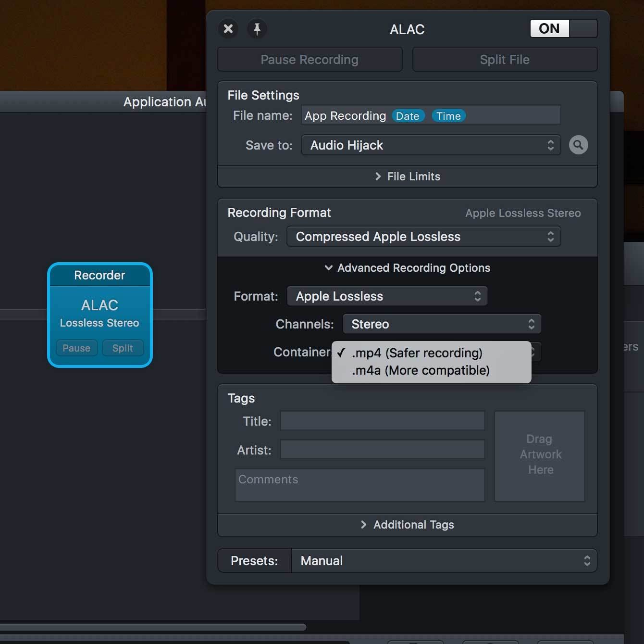
Task: Click the Time token in the file name
Action: pyautogui.click(x=448, y=116)
